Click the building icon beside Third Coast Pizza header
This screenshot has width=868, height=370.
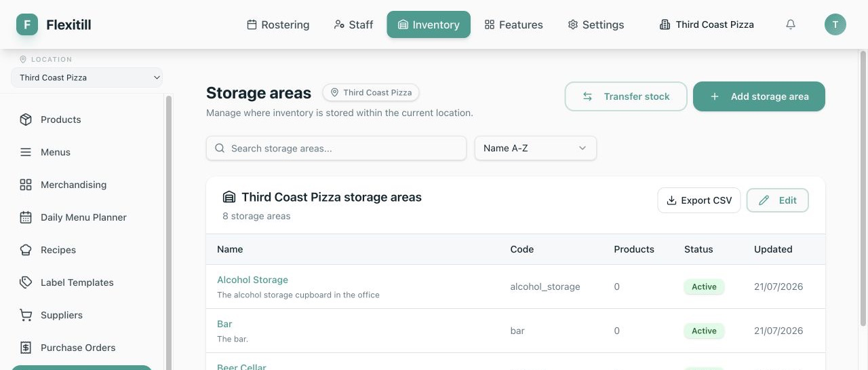click(665, 24)
